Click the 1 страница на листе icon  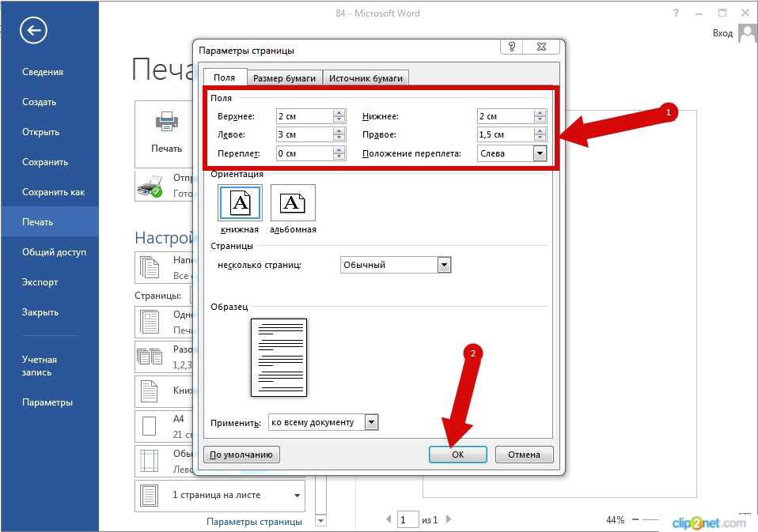[149, 496]
